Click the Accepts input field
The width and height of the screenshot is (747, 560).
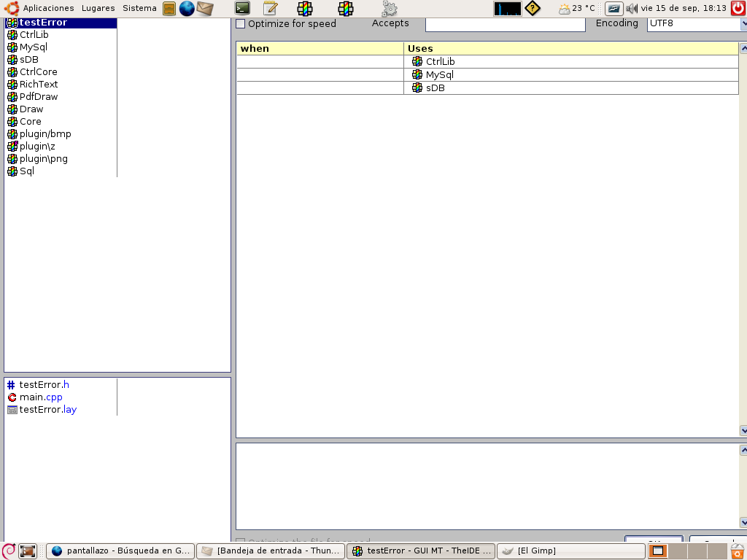pos(505,24)
